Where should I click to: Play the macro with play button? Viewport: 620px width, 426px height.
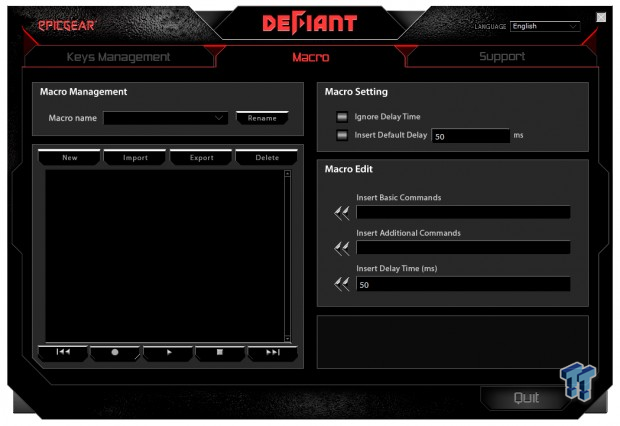tap(168, 352)
